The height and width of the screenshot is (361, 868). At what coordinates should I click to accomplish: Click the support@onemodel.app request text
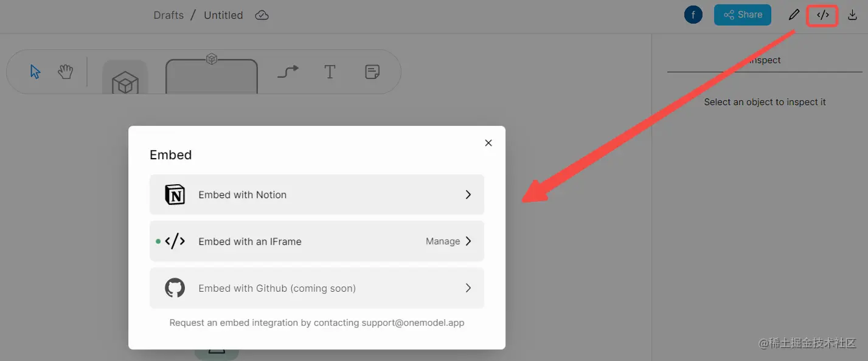tap(317, 323)
